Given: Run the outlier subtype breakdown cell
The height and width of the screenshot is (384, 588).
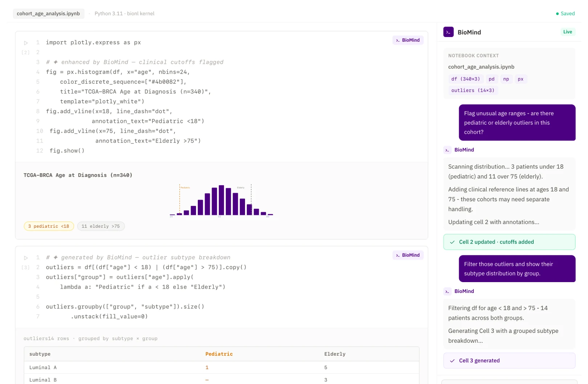Looking at the screenshot, I should pos(26,258).
